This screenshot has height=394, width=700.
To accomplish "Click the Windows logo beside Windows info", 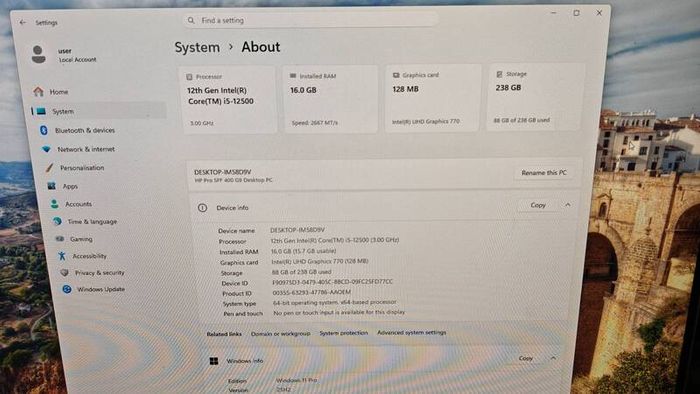I will pyautogui.click(x=214, y=361).
